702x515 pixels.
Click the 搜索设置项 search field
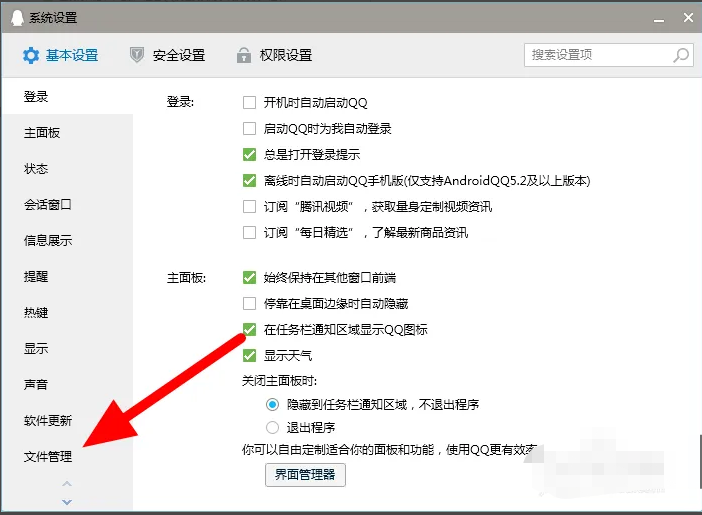pyautogui.click(x=598, y=55)
